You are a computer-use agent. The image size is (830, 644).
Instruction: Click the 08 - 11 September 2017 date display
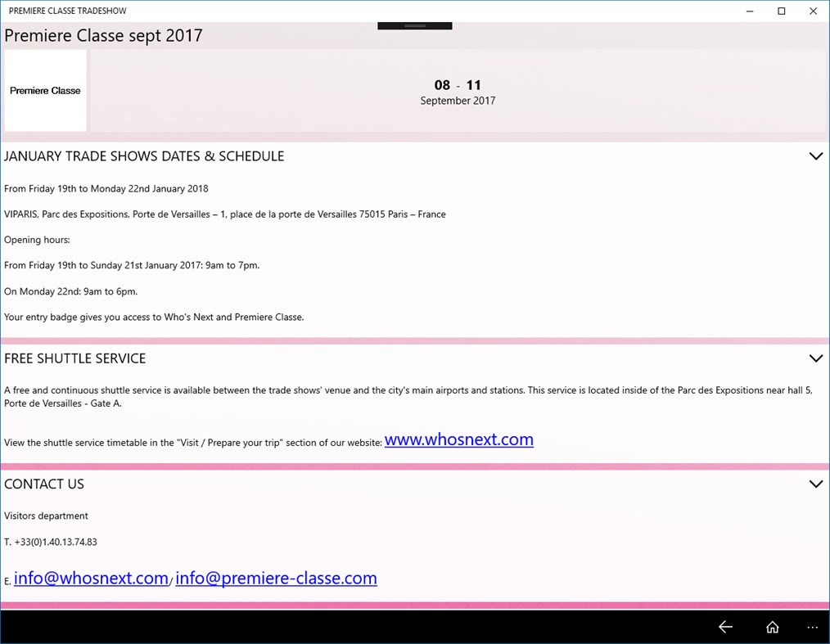(x=457, y=91)
